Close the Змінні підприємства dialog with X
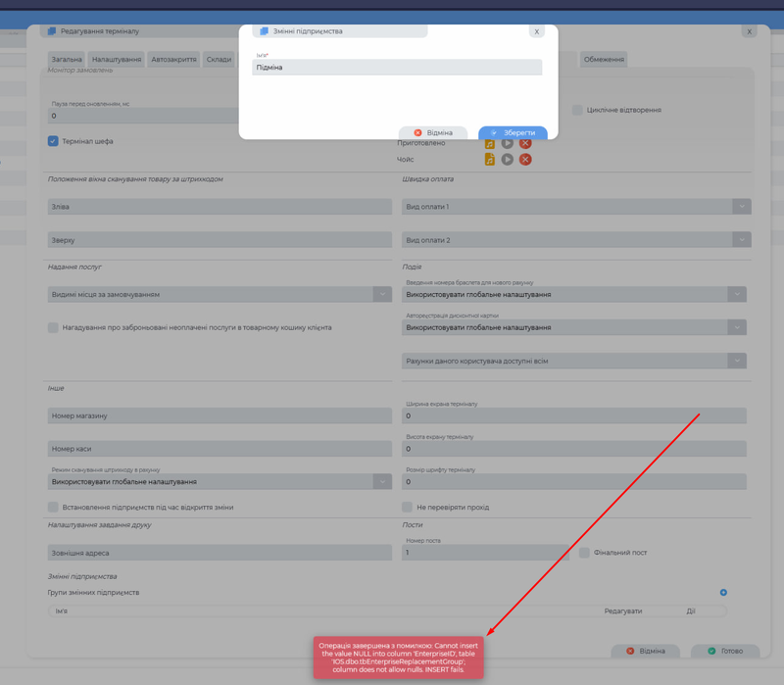 coord(536,31)
